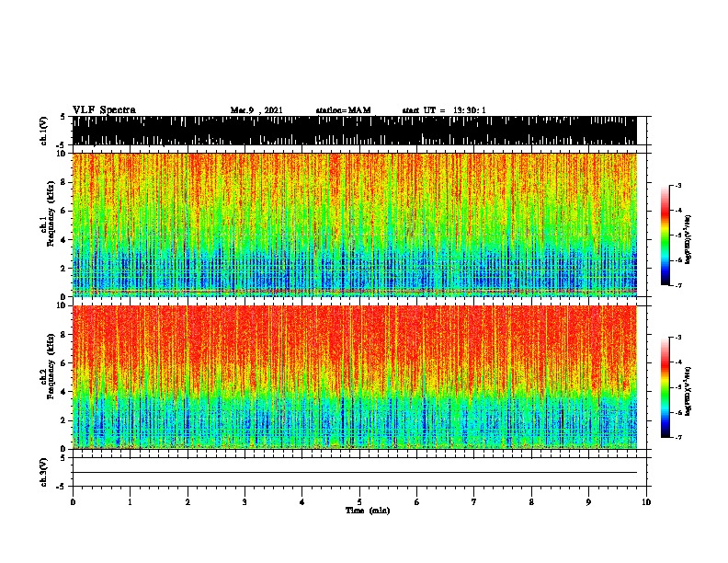Click time axis tick label "3"
This screenshot has height=563, width=728.
[245, 502]
